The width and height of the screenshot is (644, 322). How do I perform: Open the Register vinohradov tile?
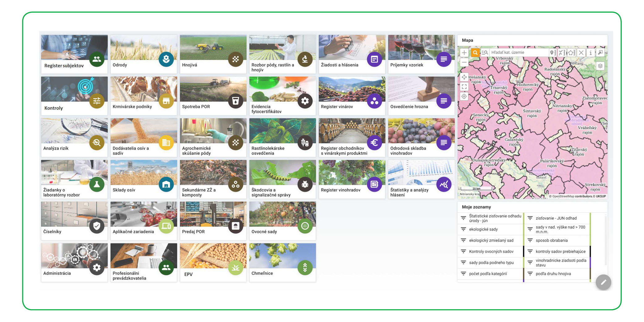[352, 179]
